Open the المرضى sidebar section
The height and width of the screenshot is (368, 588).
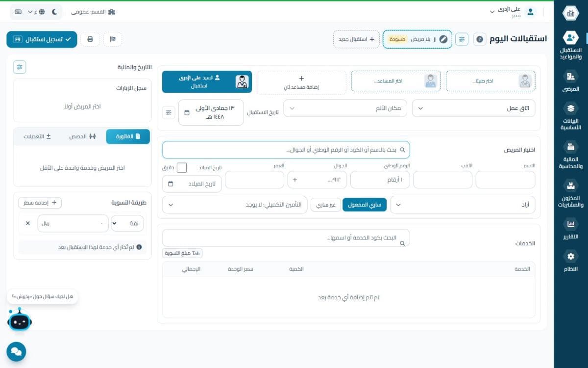pos(570,81)
